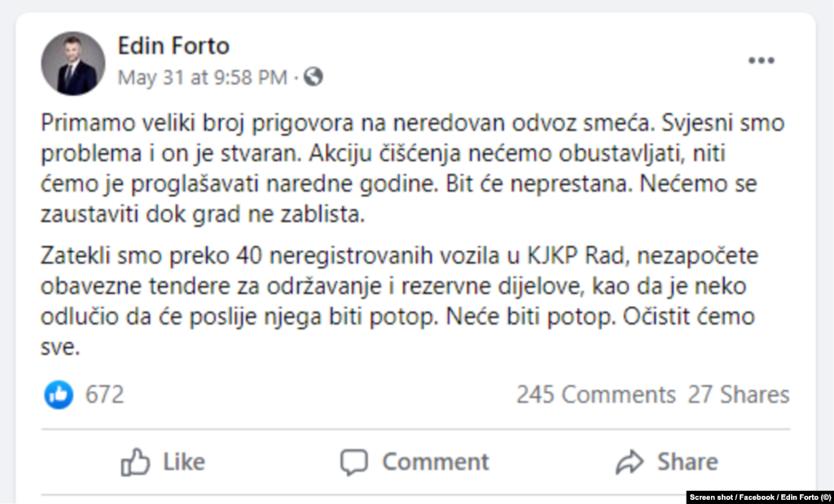Viewport: 834px width, 504px height.
Task: Open the three-dots post options menu
Action: [762, 59]
